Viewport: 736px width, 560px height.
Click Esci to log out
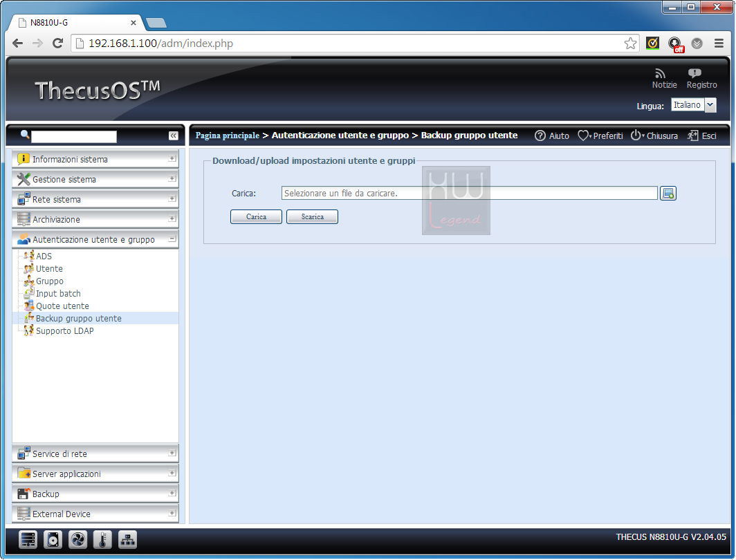click(701, 136)
